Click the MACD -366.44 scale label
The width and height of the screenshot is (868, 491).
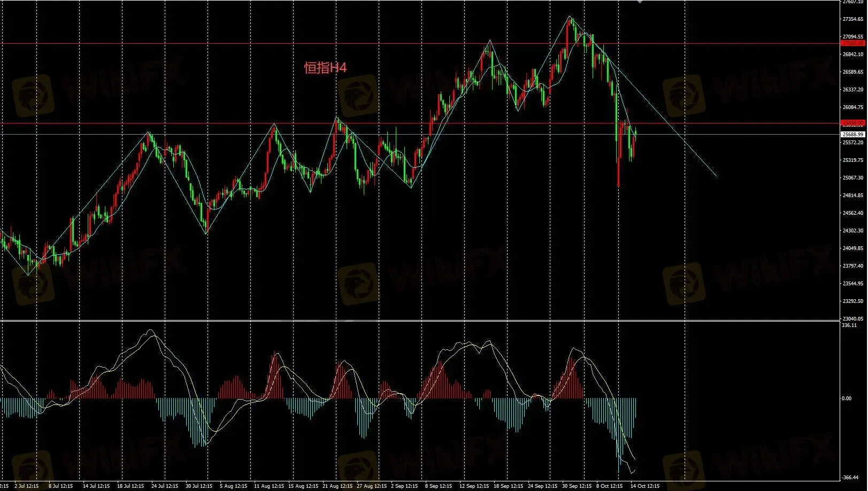[x=850, y=478]
